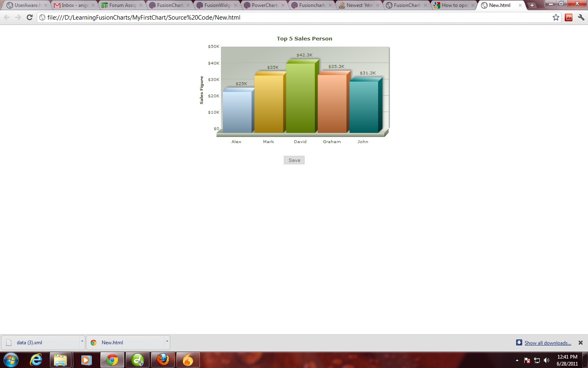
Task: Click the address bar URL field
Action: (286, 17)
